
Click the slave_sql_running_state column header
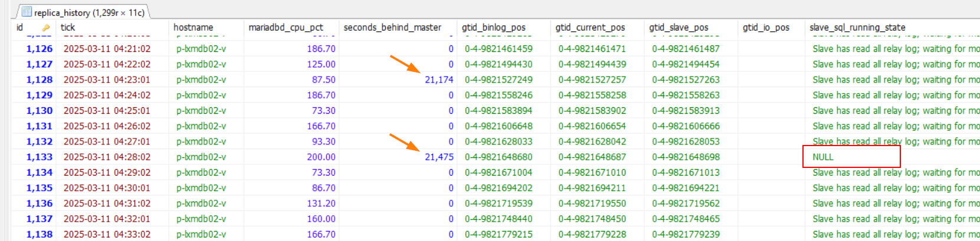857,27
